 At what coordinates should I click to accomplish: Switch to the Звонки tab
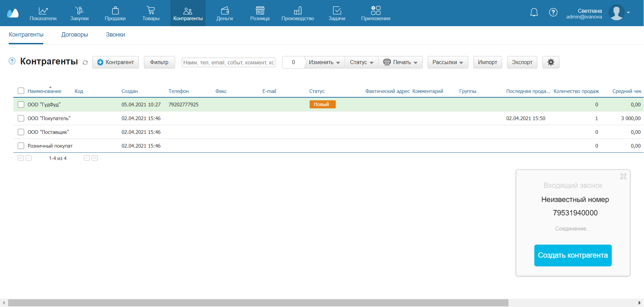(x=115, y=35)
